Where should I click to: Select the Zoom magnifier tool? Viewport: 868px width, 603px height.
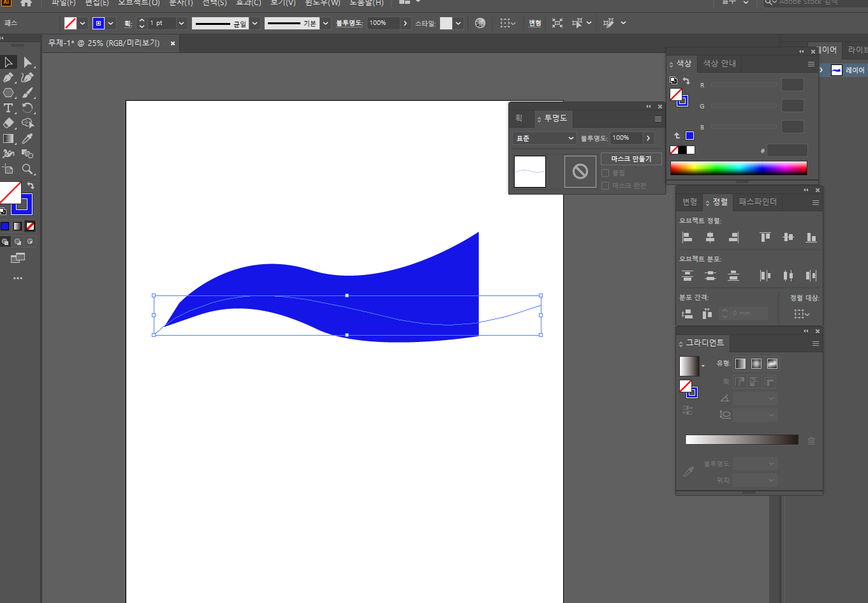tap(27, 169)
